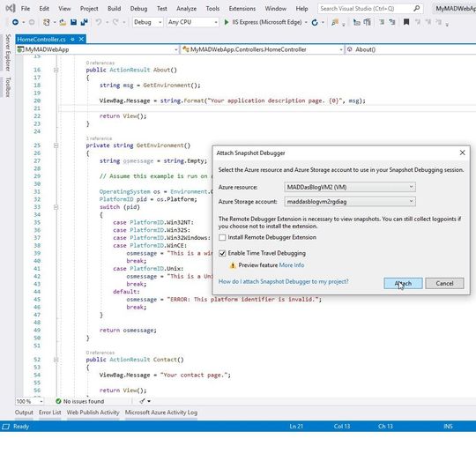Open the Debug configuration dropdown

pos(147,22)
